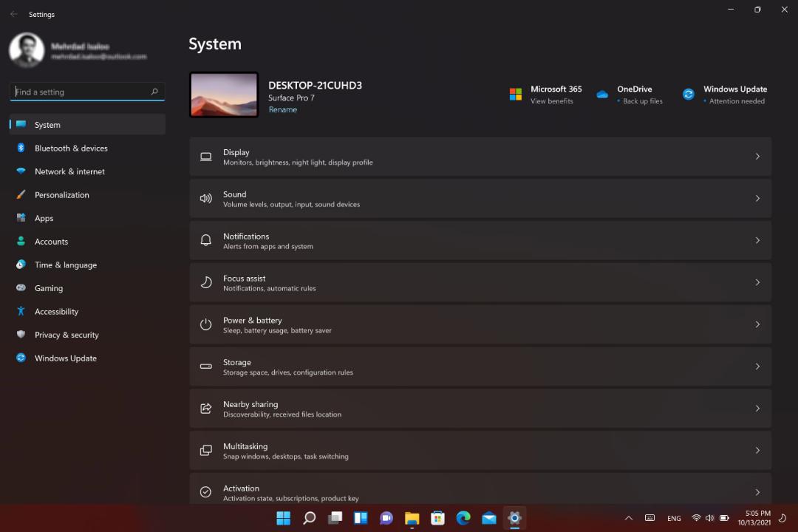798x532 pixels.
Task: Open Storage settings with the right chevron
Action: pyautogui.click(x=757, y=366)
